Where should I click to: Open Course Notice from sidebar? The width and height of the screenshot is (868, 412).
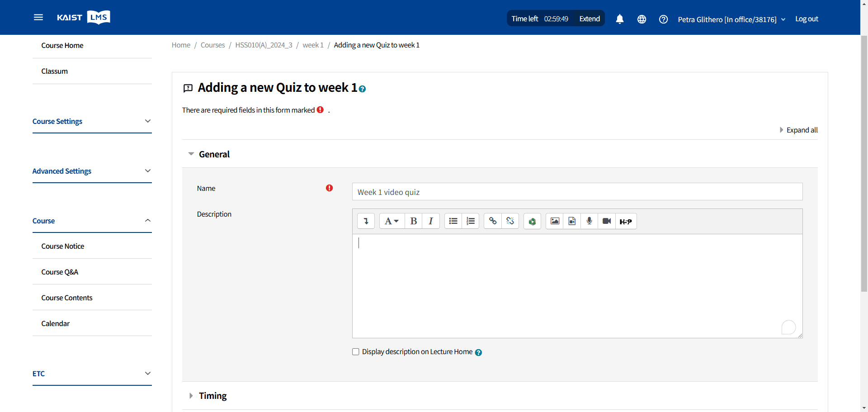pos(63,246)
